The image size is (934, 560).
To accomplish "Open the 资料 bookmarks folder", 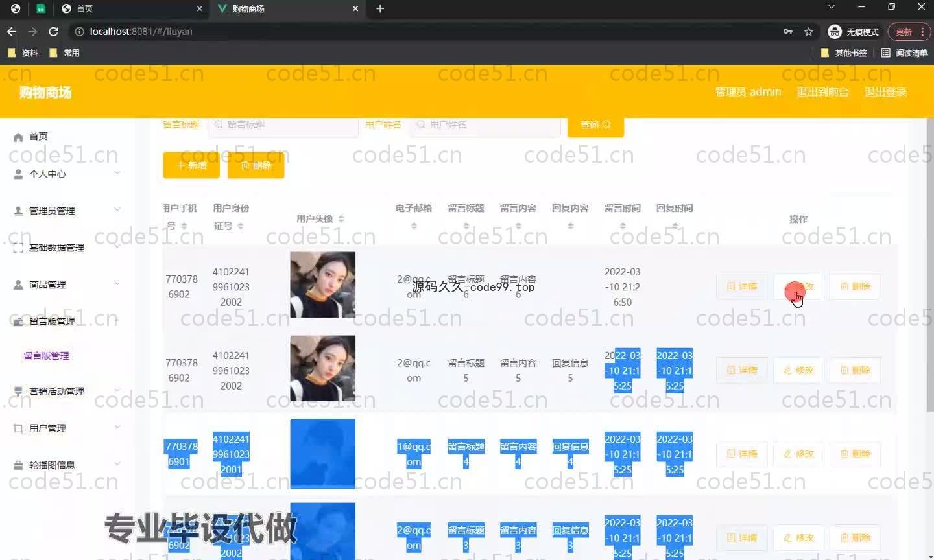I will tap(23, 52).
